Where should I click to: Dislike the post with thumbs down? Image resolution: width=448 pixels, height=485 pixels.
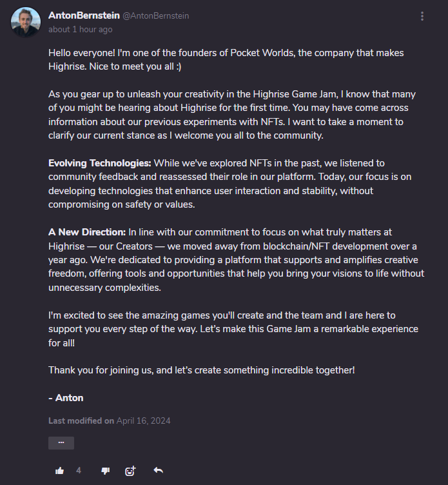click(x=106, y=471)
